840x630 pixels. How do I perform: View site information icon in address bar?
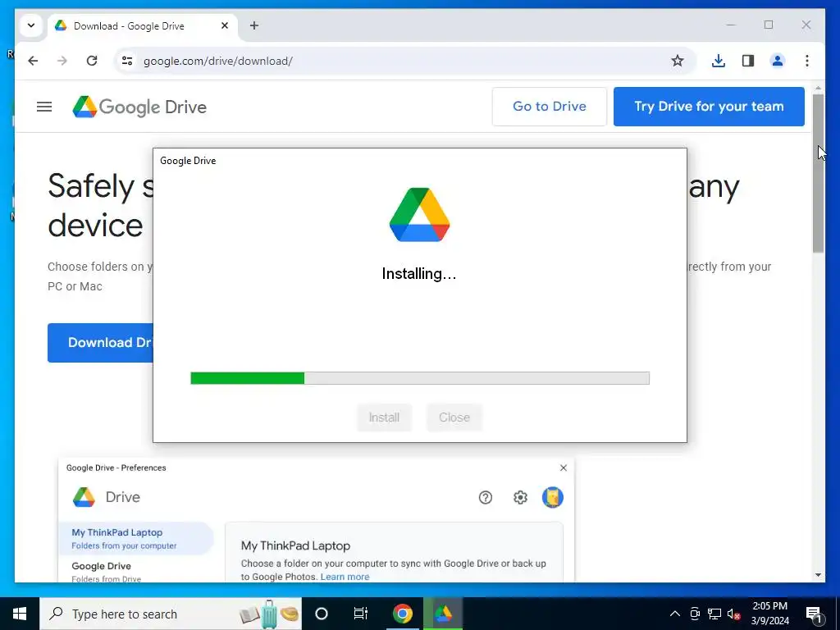pos(127,61)
